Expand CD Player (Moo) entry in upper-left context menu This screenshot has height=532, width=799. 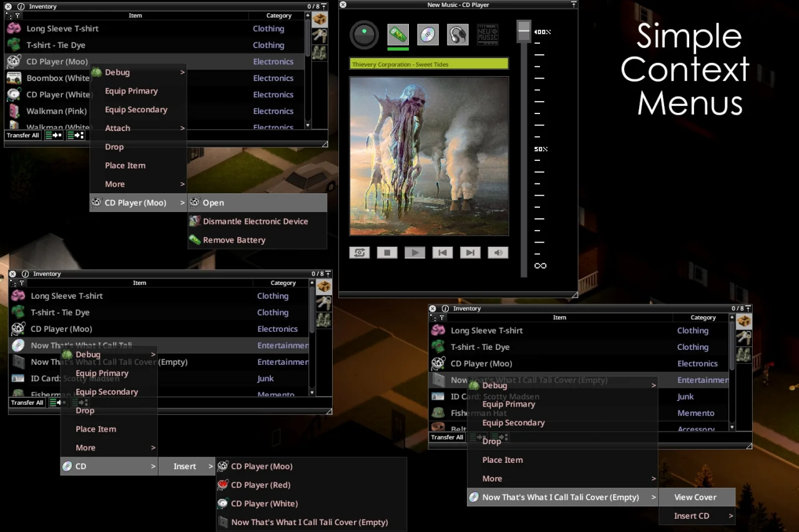pos(139,203)
